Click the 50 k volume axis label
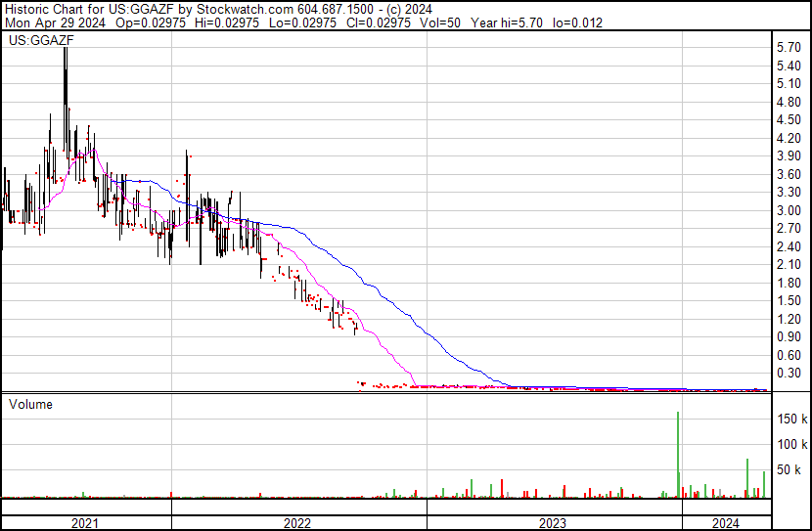 (x=789, y=470)
